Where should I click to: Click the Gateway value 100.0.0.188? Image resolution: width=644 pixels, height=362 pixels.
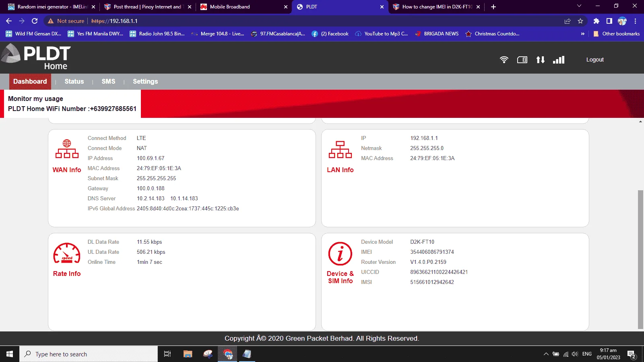[151, 188]
